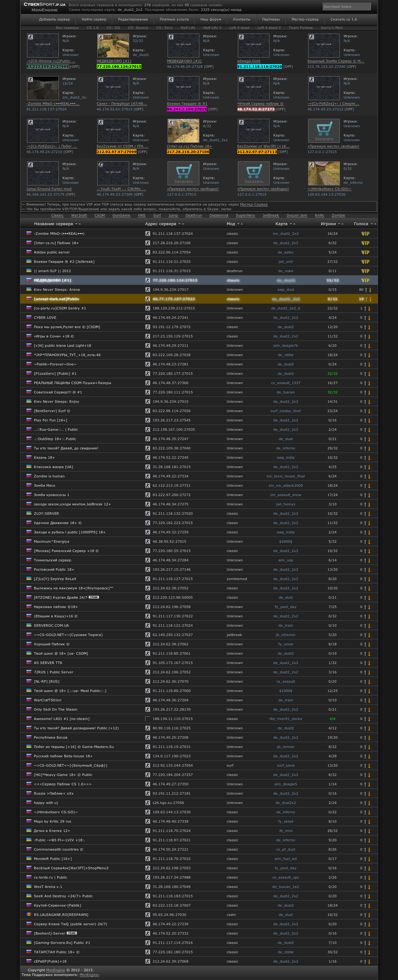The width and height of the screenshot is (398, 980).
Task: Click the game icon next to address 194.9.36.234:27017
Action: pyautogui.click(x=147, y=290)
